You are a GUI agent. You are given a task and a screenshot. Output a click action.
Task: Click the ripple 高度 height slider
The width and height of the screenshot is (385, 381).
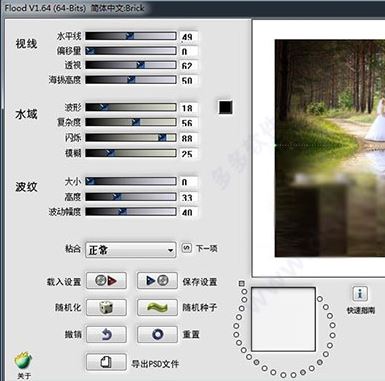click(x=131, y=196)
